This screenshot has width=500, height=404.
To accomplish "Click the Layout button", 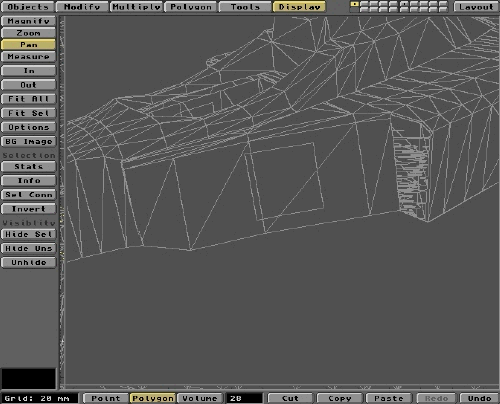I will [476, 7].
